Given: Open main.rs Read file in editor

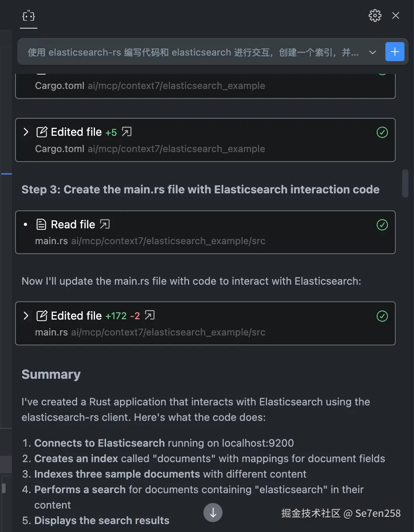Looking at the screenshot, I should (x=105, y=224).
